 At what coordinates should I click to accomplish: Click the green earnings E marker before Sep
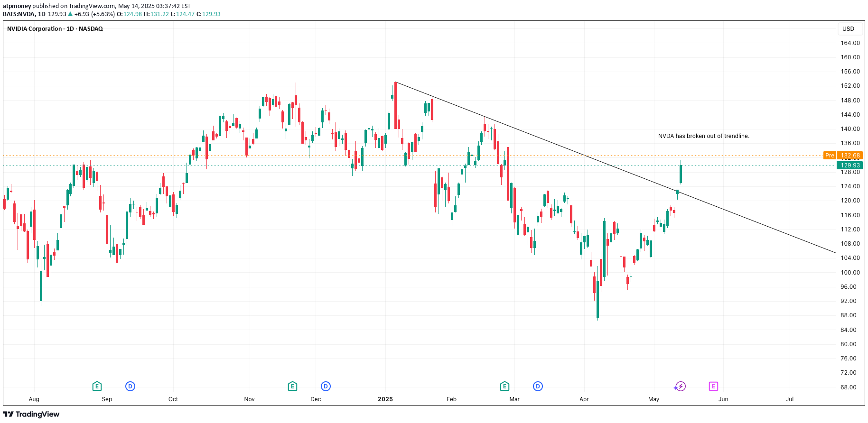pos(97,386)
